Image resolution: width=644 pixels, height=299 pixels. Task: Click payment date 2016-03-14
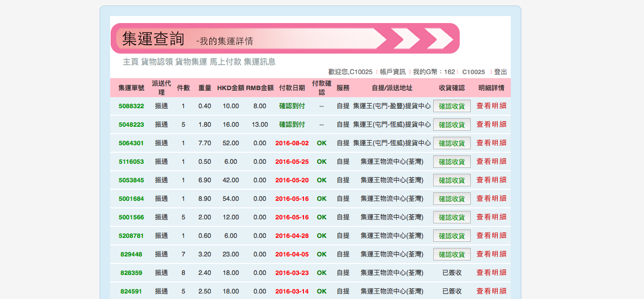coord(292,291)
